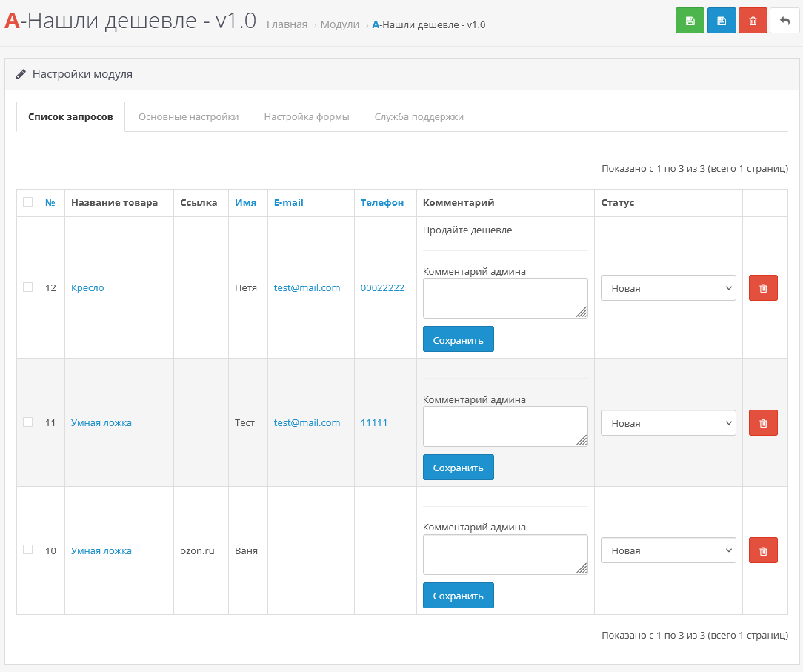Check the checkbox for request 10
Screen dimensions: 803x672
28,550
